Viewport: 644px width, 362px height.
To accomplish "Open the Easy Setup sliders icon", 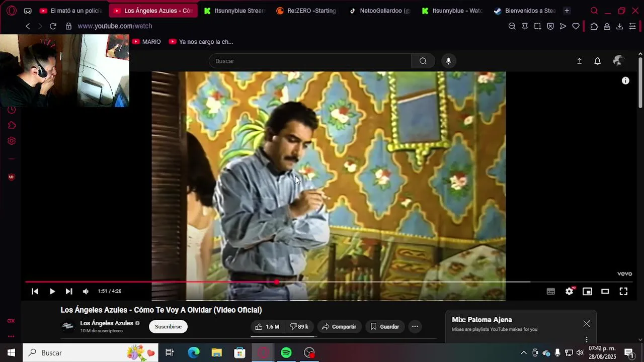I will (632, 26).
